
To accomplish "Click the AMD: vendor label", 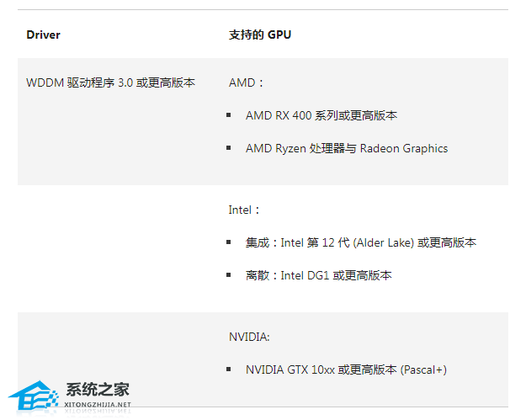I will pyautogui.click(x=247, y=82).
